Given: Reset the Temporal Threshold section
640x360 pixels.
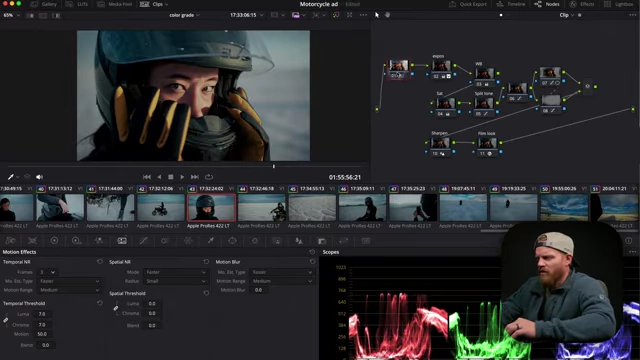Looking at the screenshot, I should click(100, 303).
